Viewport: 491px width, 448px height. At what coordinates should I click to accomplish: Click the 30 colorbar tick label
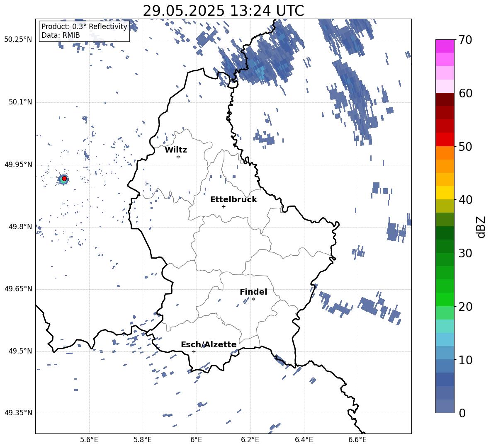tap(465, 253)
